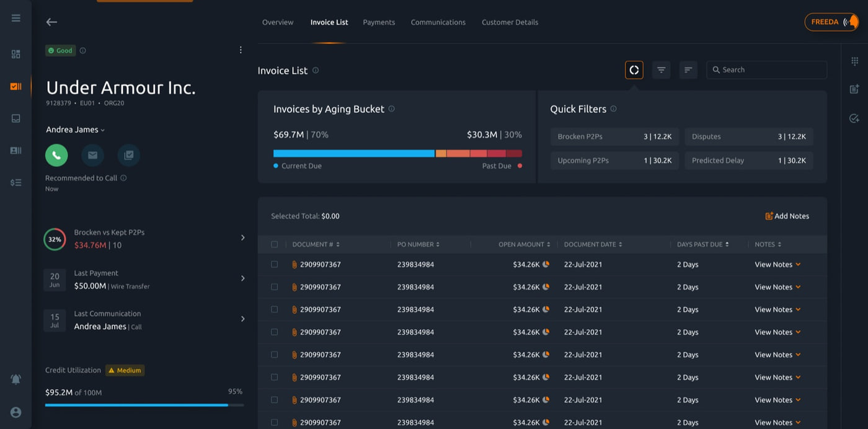Toggle the select-all checkbox in table header
The image size is (868, 429).
tap(275, 244)
